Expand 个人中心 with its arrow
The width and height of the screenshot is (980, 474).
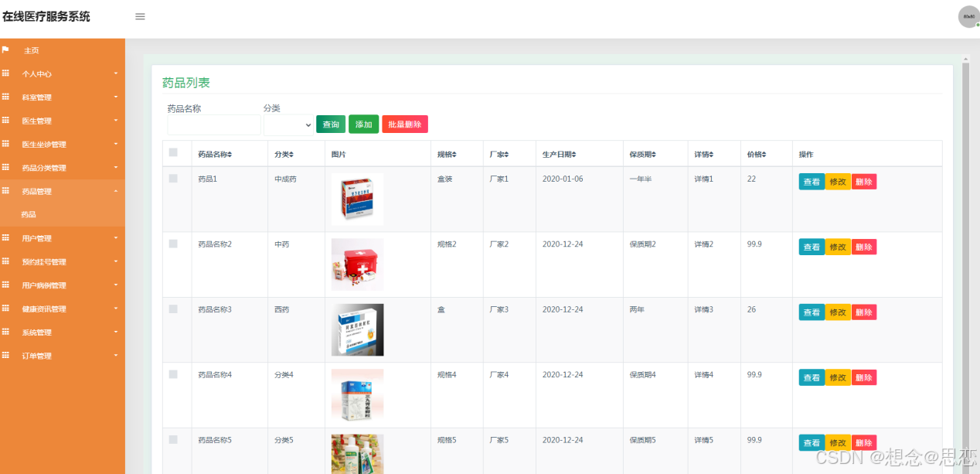click(116, 73)
